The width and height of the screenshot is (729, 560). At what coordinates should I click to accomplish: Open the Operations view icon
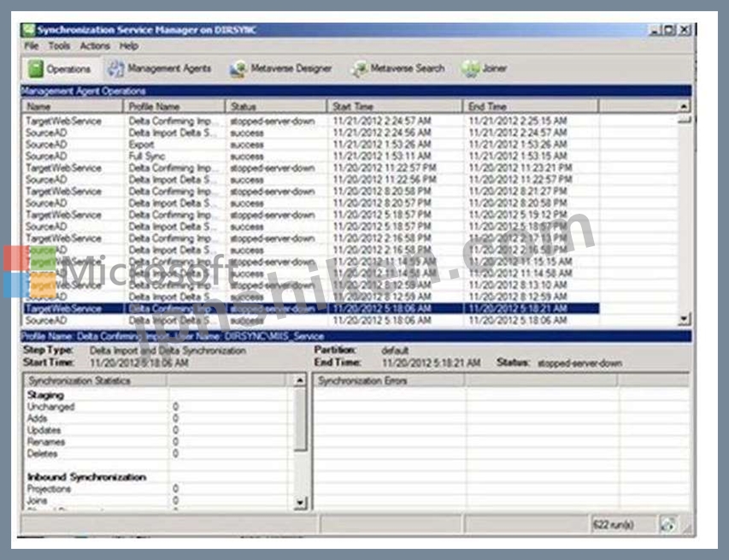[35, 69]
